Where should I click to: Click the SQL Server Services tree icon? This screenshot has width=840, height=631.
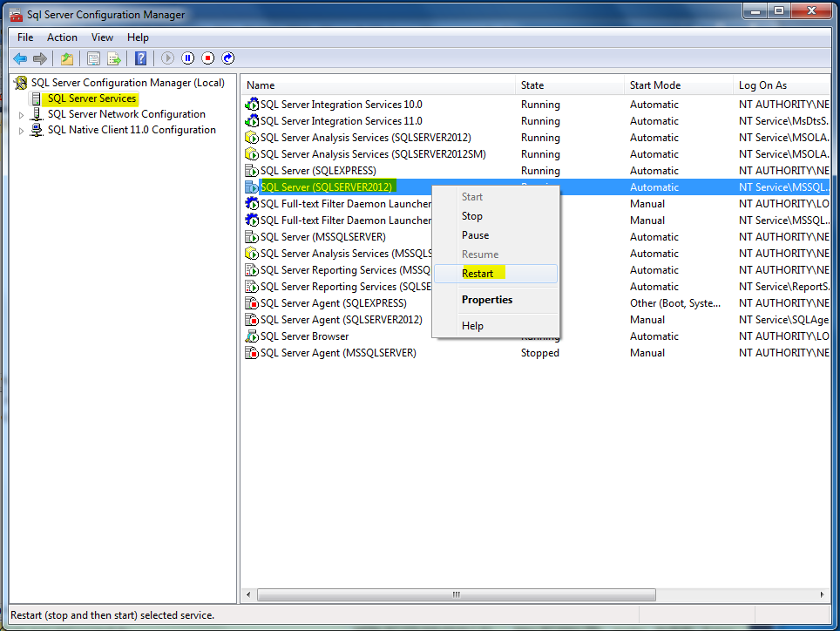click(36, 98)
